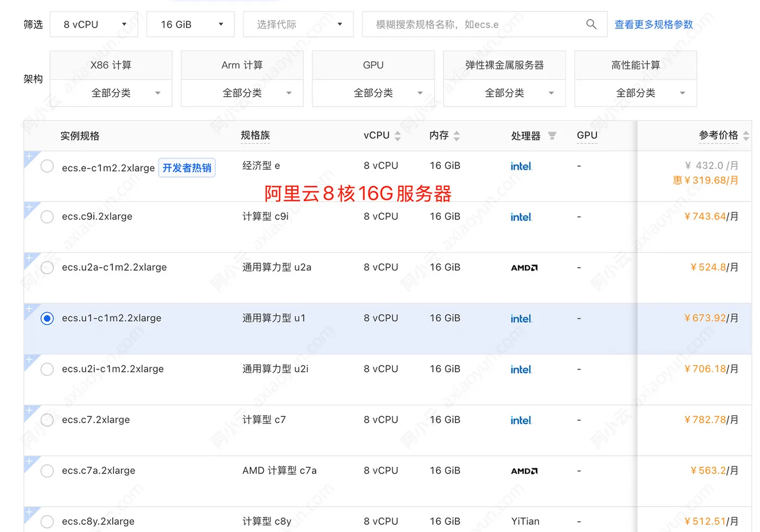Expand 全部分类 under 弹性裸金属服务器
The image size is (760, 532).
coord(505,93)
